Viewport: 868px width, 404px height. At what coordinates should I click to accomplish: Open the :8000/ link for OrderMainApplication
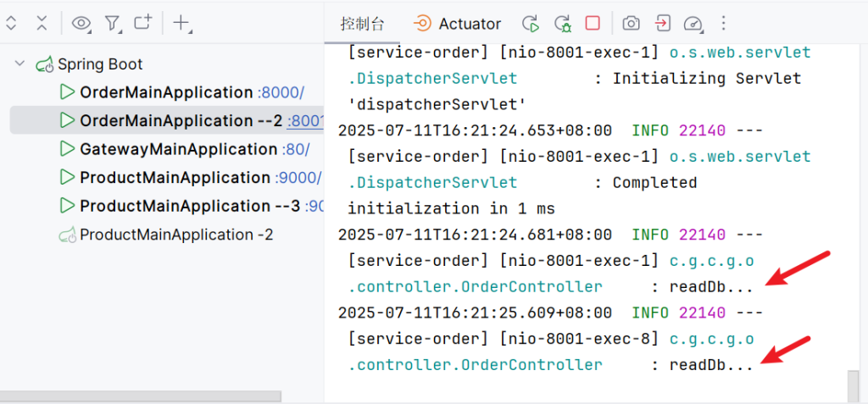click(281, 92)
